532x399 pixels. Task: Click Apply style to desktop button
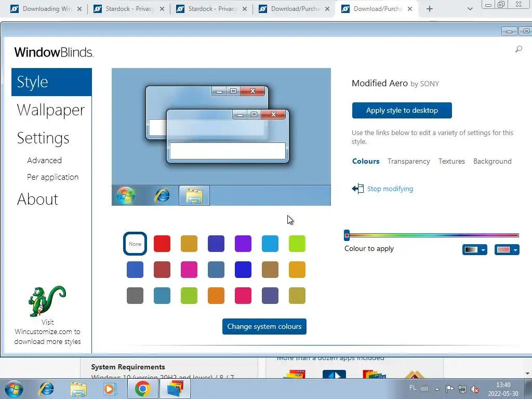click(x=402, y=110)
